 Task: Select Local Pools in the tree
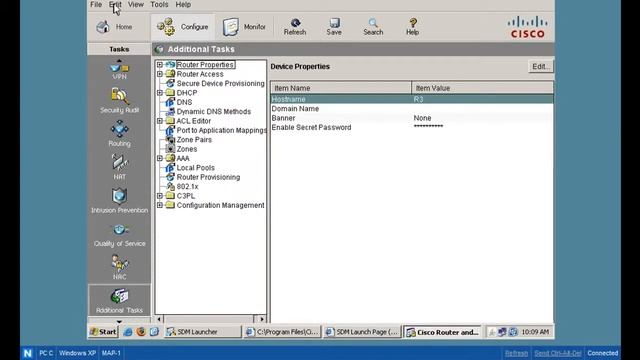click(195, 168)
